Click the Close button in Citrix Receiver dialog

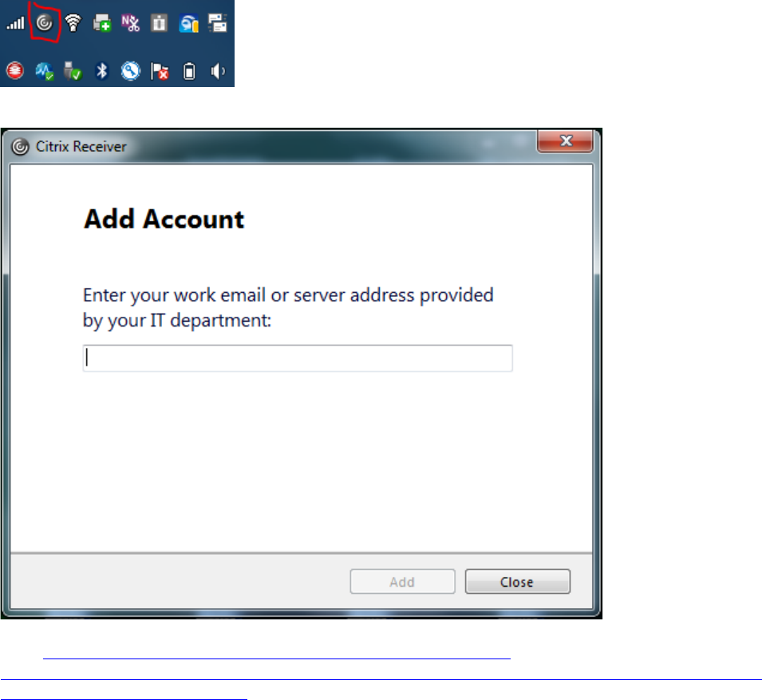click(x=518, y=581)
